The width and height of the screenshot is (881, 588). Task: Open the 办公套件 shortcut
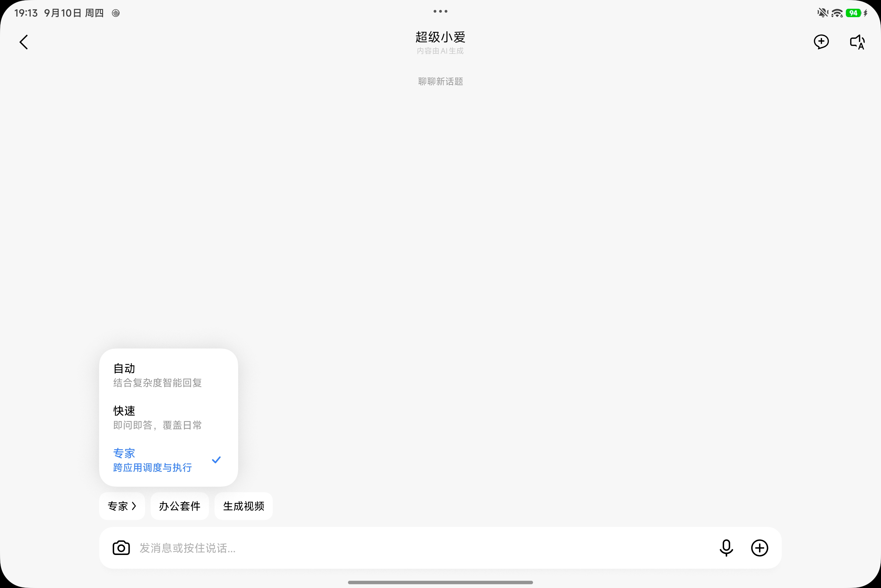click(180, 506)
